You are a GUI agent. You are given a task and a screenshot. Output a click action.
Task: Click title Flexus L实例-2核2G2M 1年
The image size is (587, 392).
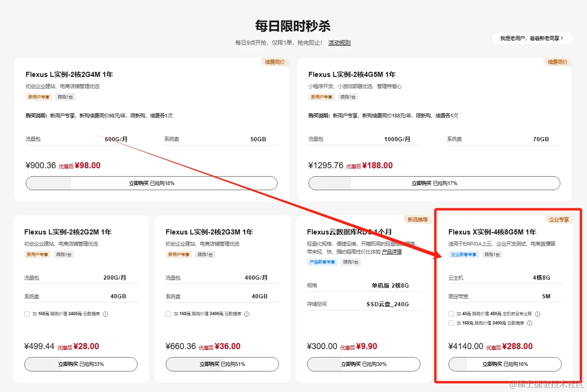pos(68,232)
